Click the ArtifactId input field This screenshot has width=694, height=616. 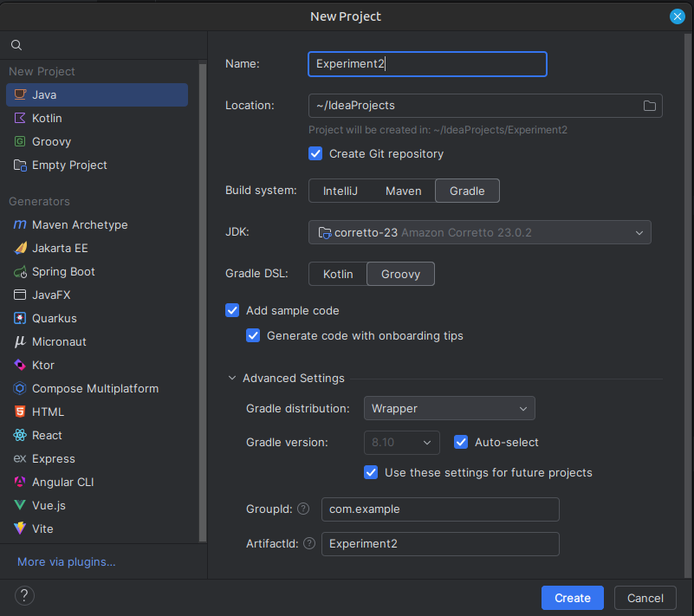coord(440,544)
